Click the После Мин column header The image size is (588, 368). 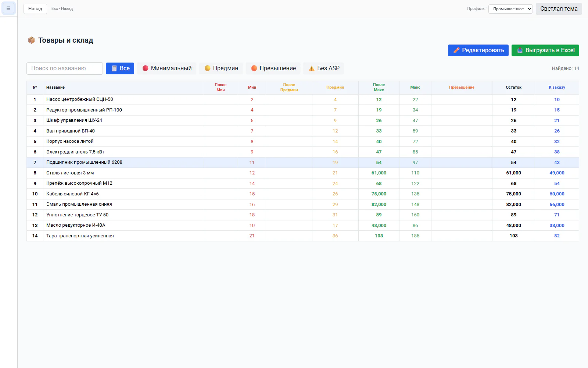click(x=220, y=88)
